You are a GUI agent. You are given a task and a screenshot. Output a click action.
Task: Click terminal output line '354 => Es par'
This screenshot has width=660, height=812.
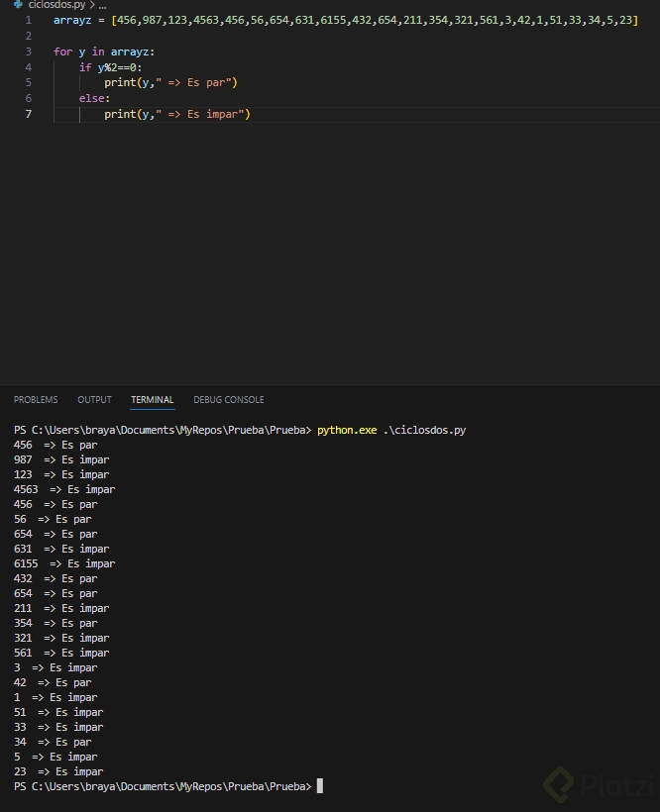tap(55, 623)
